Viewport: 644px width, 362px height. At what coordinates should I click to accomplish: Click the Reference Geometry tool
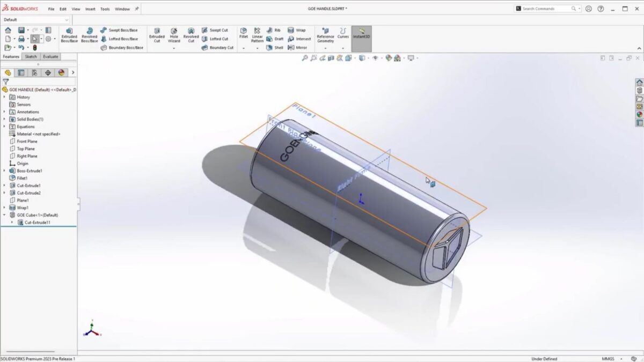tap(325, 35)
